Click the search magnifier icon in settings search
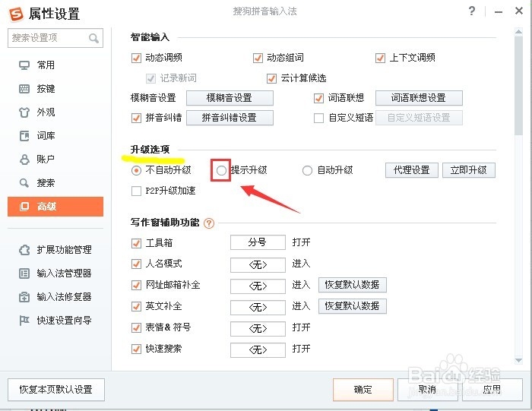This screenshot has width=532, height=411. point(94,38)
